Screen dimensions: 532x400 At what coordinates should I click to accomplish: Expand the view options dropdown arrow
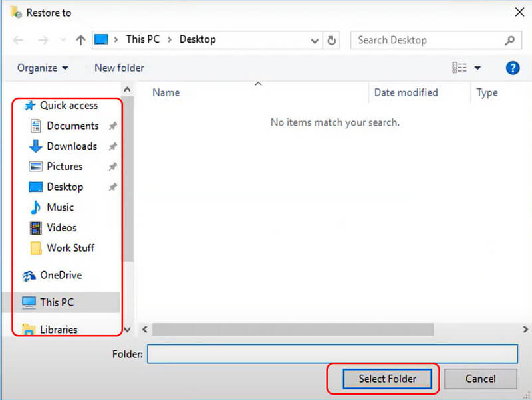[x=477, y=68]
